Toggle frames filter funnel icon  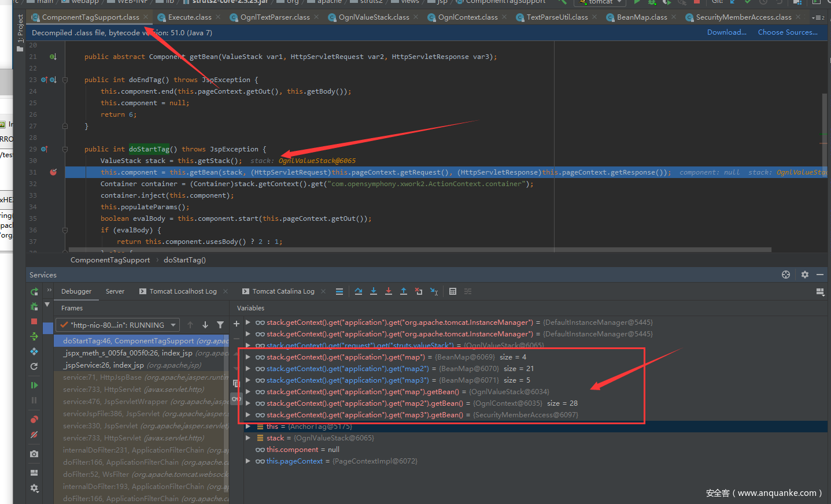[220, 325]
